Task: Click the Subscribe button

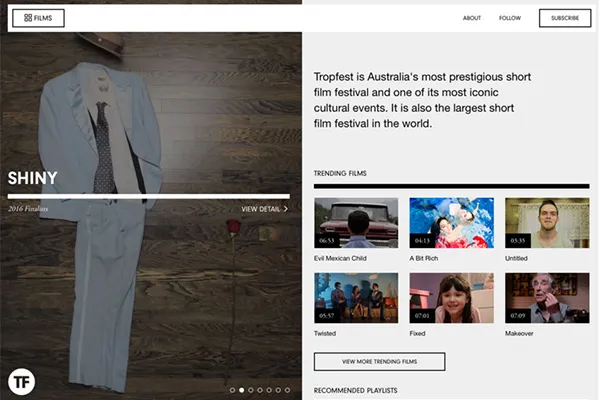Action: [x=565, y=18]
